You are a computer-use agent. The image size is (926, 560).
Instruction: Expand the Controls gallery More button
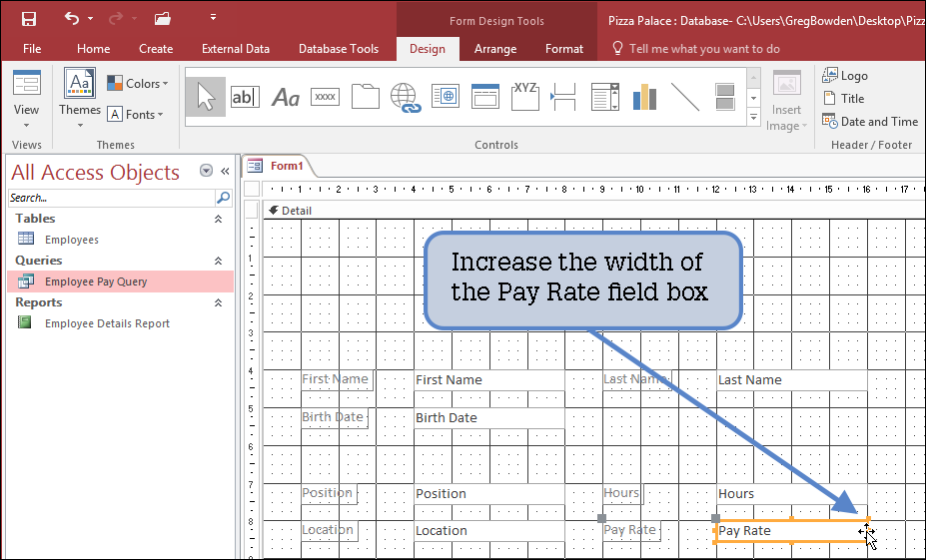pos(753,117)
